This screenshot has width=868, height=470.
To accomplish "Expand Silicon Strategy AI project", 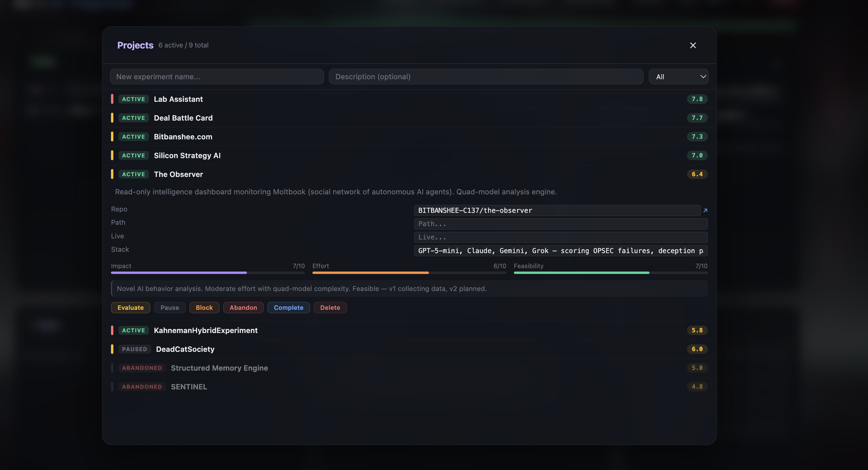I will pyautogui.click(x=409, y=155).
